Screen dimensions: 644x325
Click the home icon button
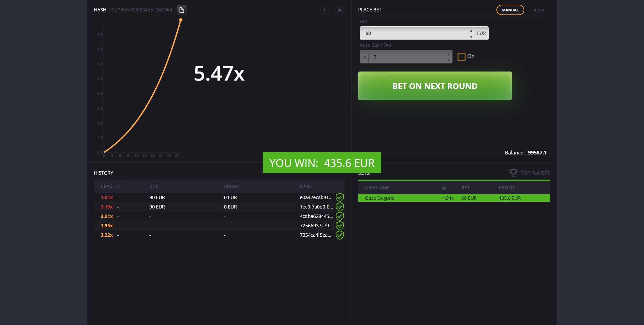coord(339,10)
